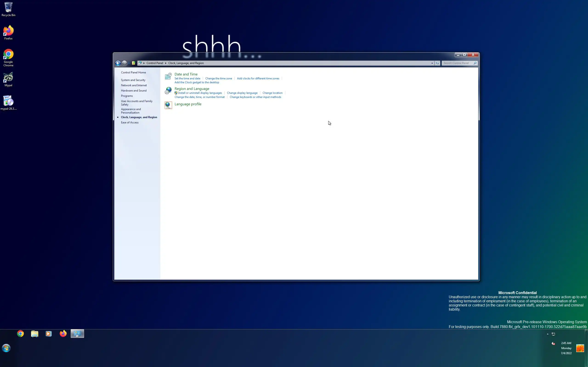Expand the breadcrumb arrow after Control Panel
This screenshot has width=588, height=367.
(166, 63)
